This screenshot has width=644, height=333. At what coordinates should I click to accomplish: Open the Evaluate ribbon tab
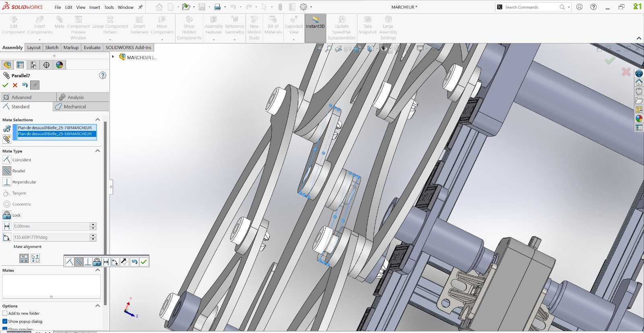click(92, 48)
